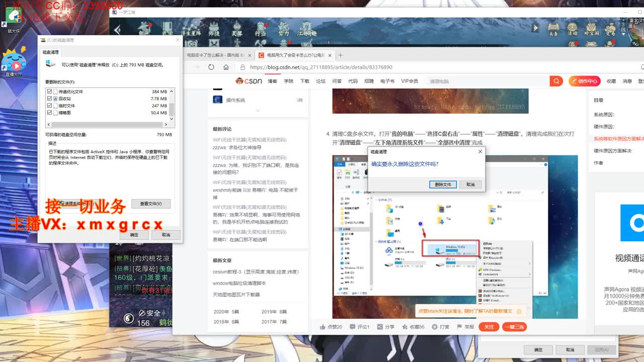
Task: Open new browser tab with plus
Action: point(341,55)
